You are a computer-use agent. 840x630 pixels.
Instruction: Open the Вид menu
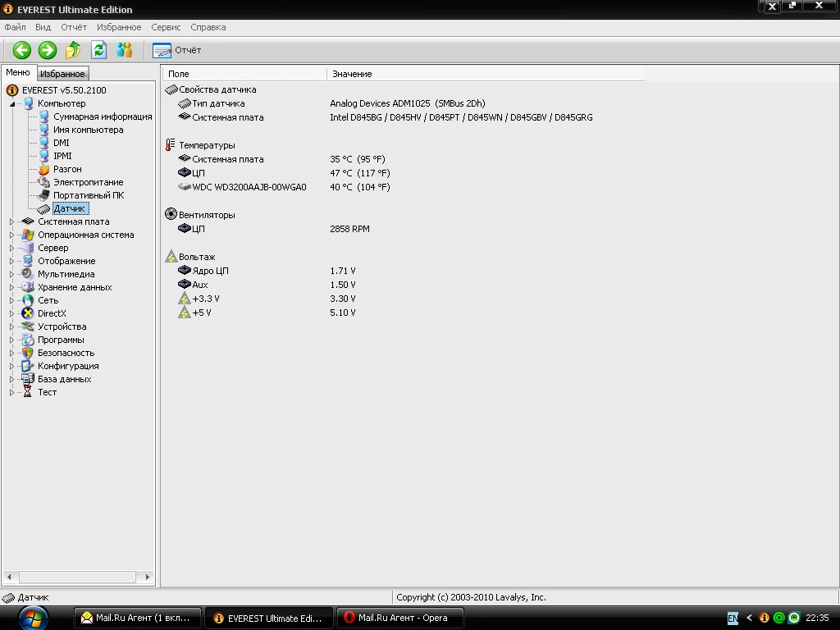[43, 27]
